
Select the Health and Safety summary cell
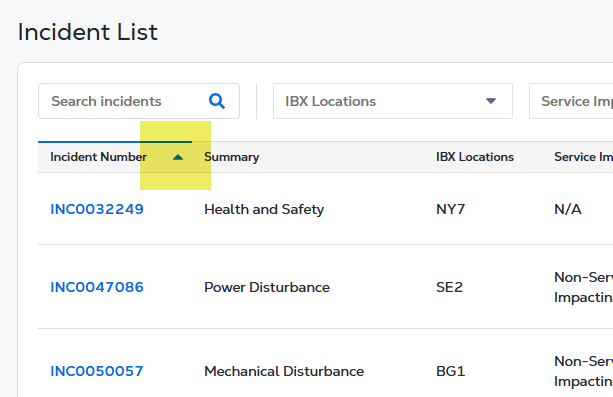pyautogui.click(x=264, y=209)
